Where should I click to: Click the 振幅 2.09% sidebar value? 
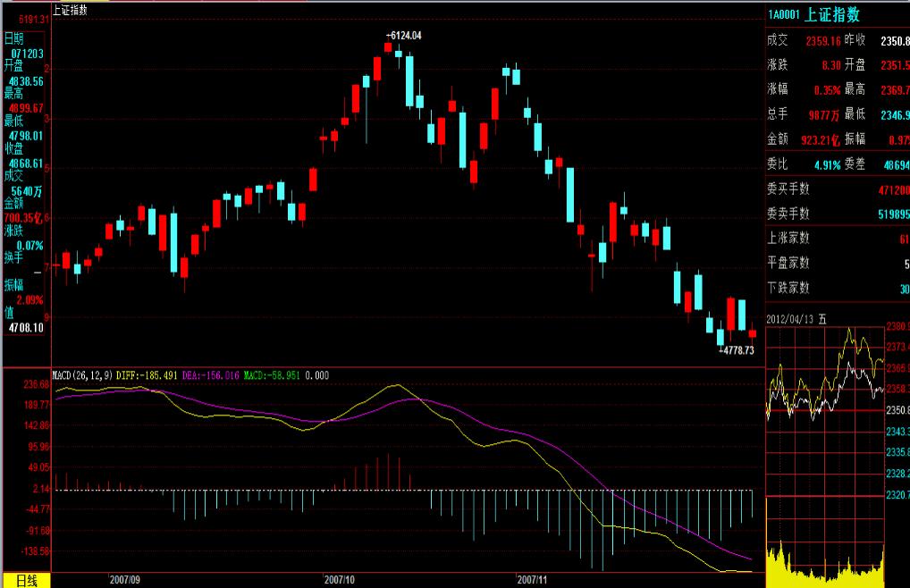point(30,300)
